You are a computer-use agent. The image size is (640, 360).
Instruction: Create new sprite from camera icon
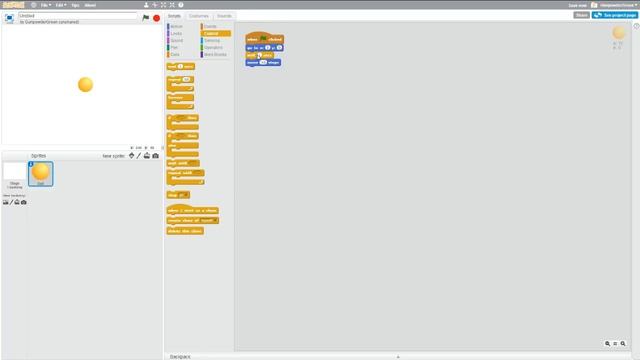(156, 156)
